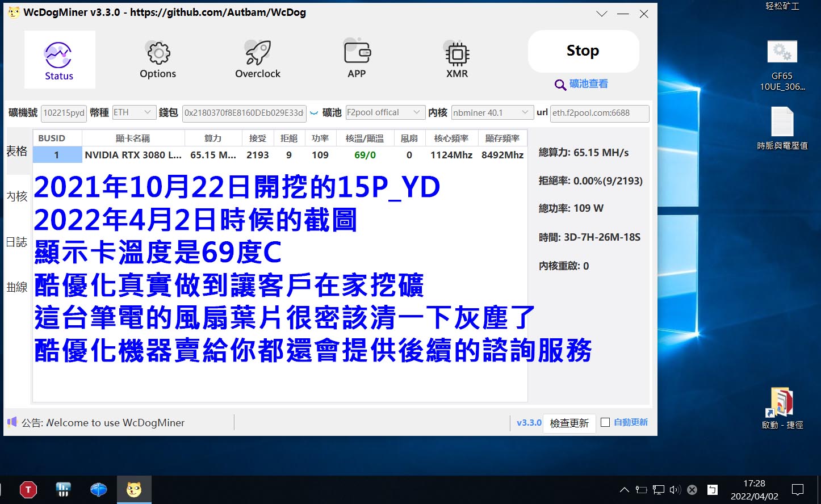Select BUSID 1 row cell
Viewport: 821px width, 504px height.
[x=57, y=155]
